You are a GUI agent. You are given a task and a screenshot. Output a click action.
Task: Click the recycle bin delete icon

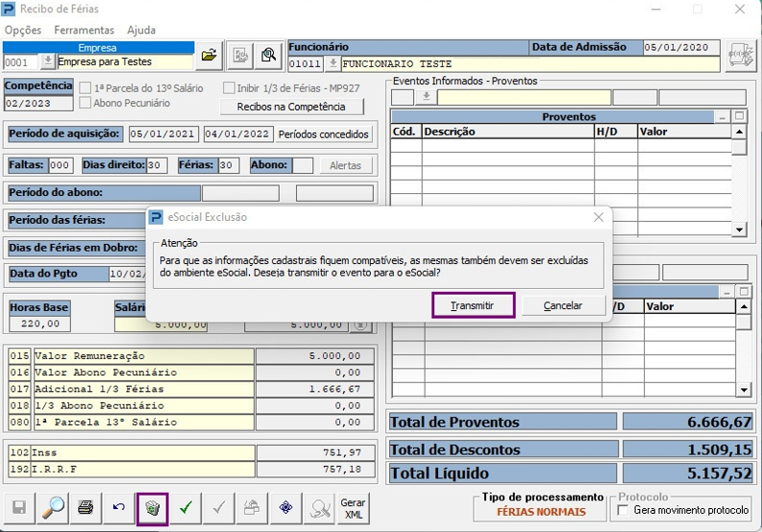coord(153,509)
